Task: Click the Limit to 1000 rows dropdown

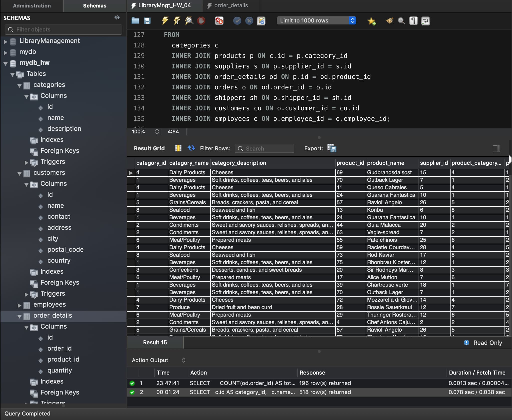Action: point(316,20)
